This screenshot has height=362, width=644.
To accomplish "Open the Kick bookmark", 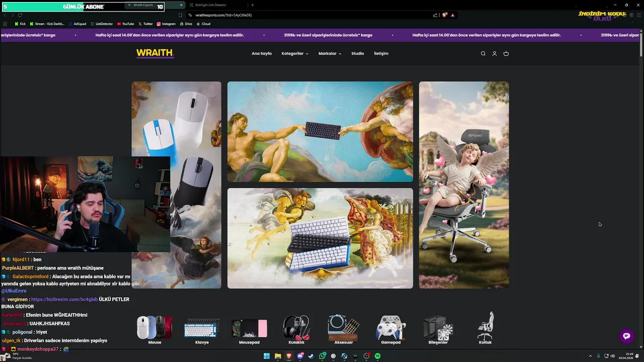I will 20,24.
